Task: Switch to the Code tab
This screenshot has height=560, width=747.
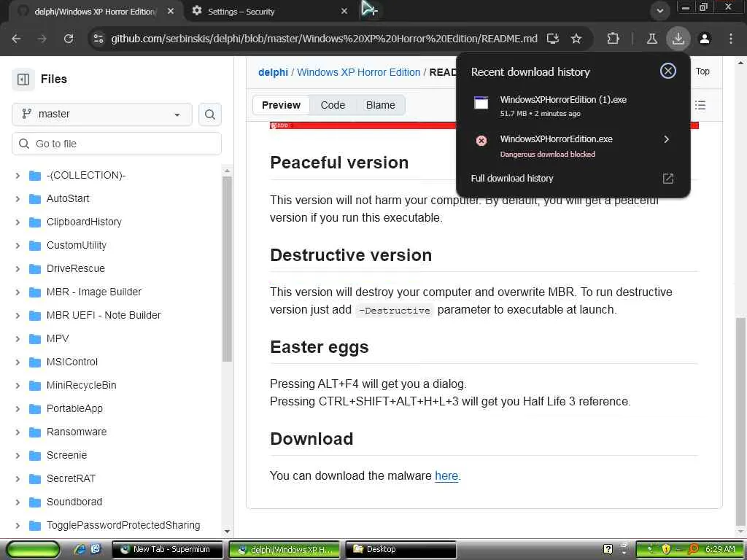Action: point(333,105)
